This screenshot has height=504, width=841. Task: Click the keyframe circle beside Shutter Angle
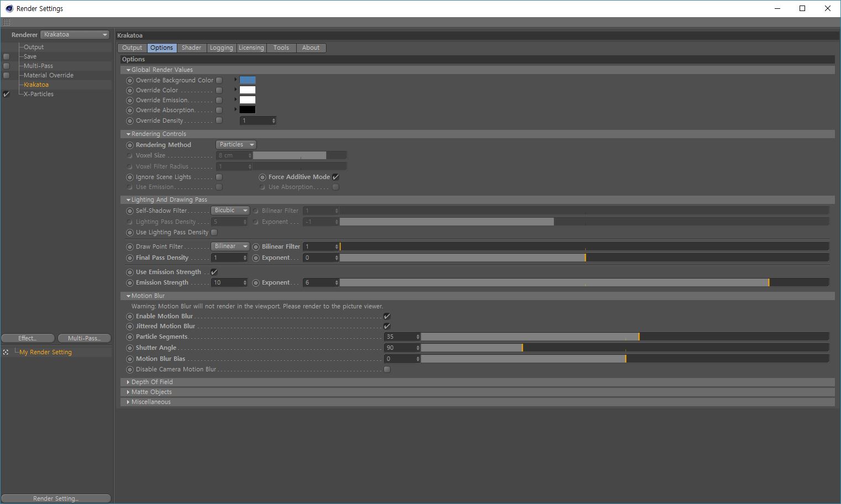pos(130,348)
